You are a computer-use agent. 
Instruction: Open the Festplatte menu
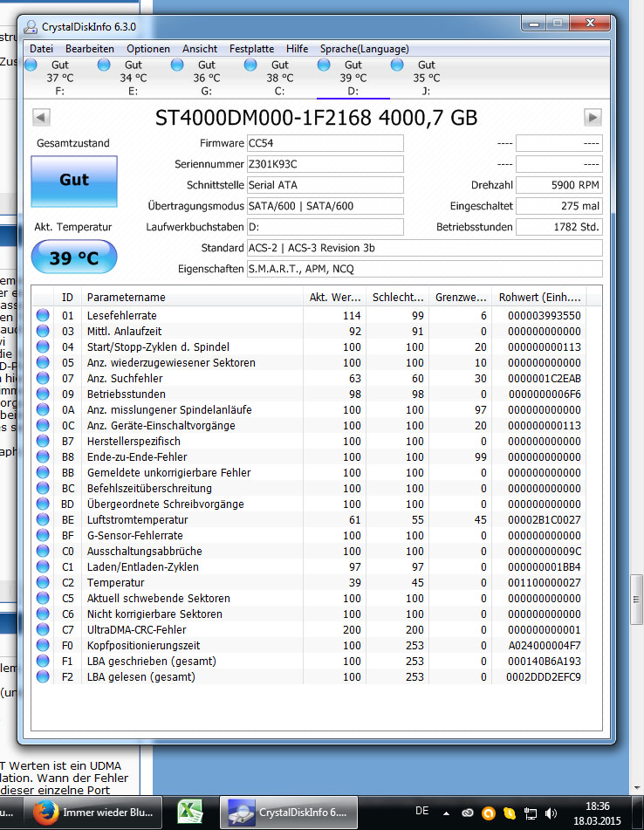tap(251, 49)
